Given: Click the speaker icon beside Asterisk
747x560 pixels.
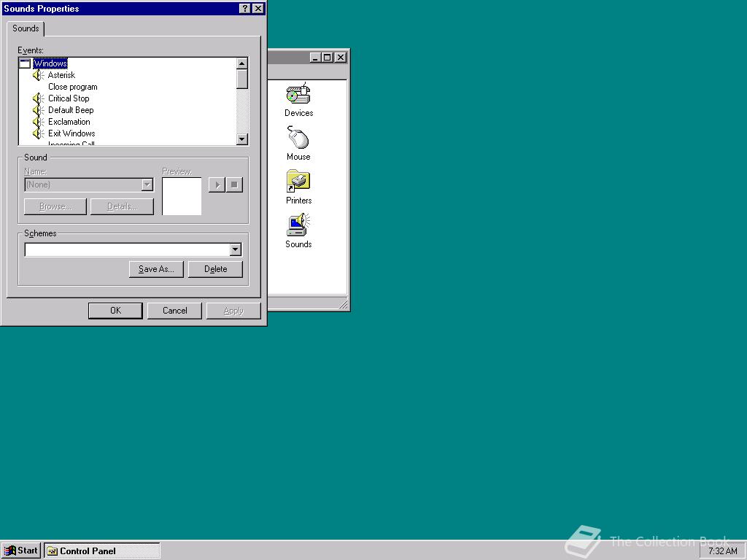Looking at the screenshot, I should coord(39,75).
